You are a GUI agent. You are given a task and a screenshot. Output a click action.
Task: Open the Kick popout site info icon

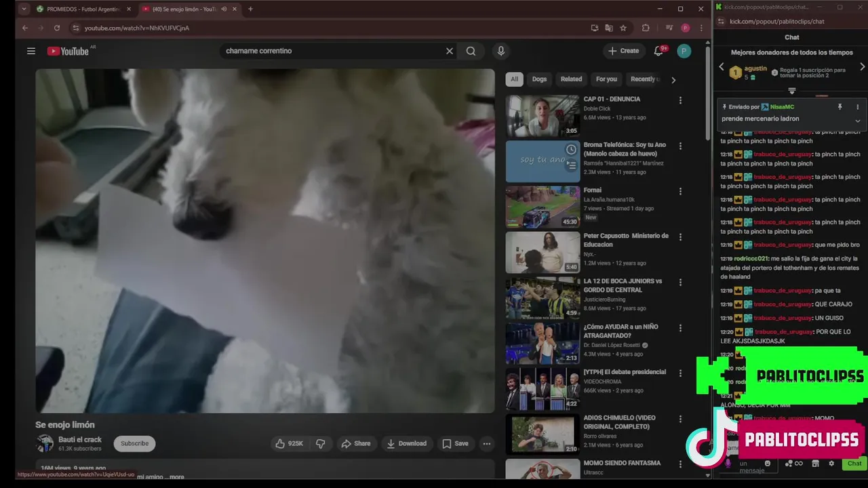[x=722, y=21]
